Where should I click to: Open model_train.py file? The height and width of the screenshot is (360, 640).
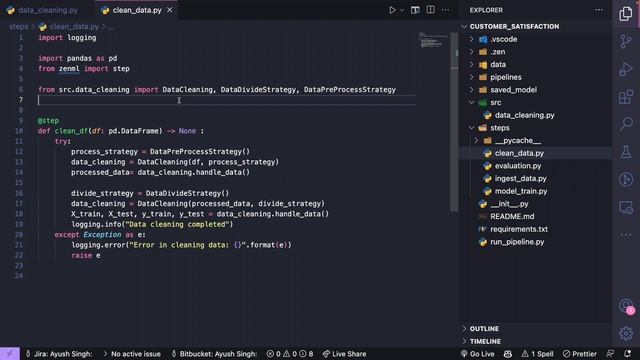pos(521,191)
